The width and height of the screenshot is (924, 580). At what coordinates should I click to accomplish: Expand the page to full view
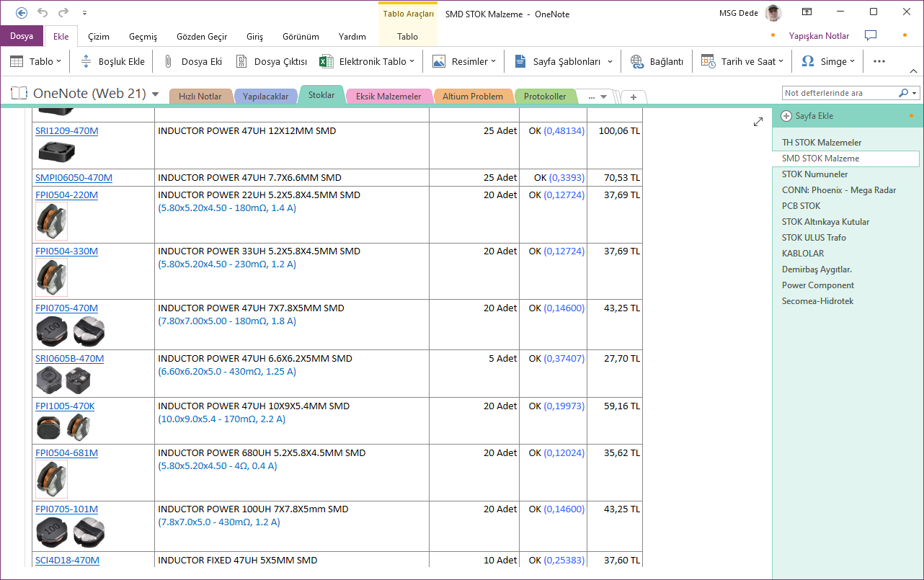758,122
